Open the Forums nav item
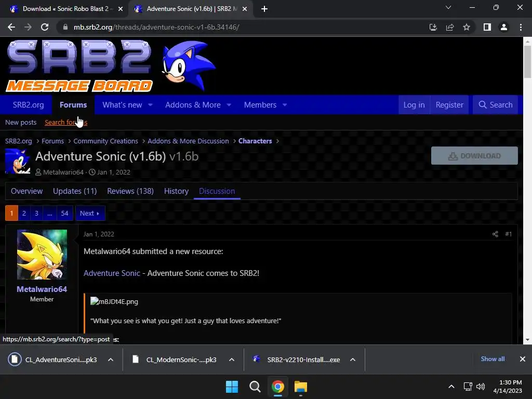Viewport: 532px width, 399px height. tap(73, 105)
